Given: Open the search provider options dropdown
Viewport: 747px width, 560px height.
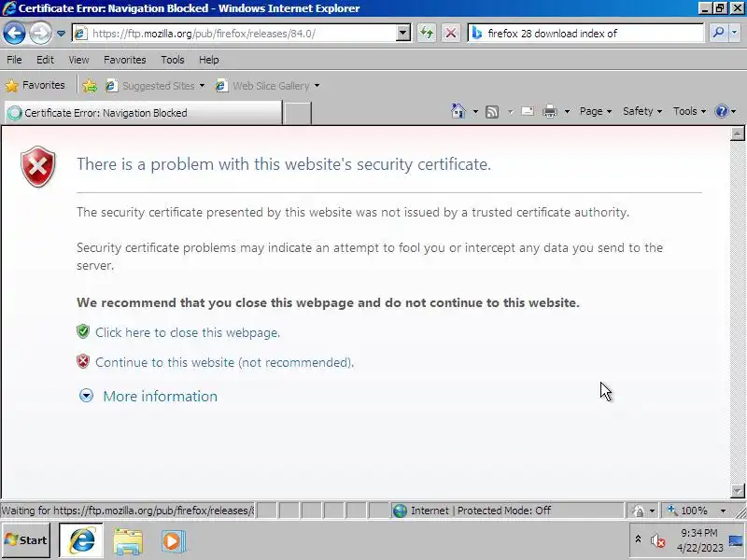Looking at the screenshot, I should point(734,33).
